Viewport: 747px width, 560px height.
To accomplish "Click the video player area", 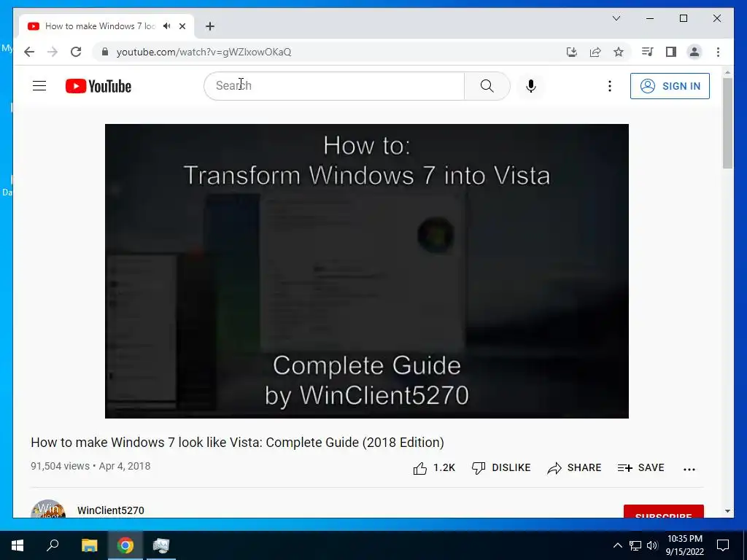I will click(366, 271).
